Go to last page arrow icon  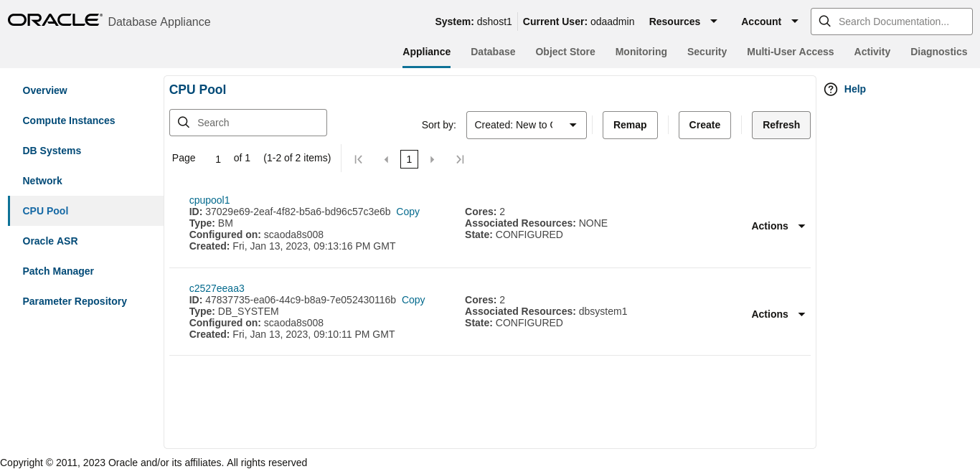pyautogui.click(x=460, y=159)
